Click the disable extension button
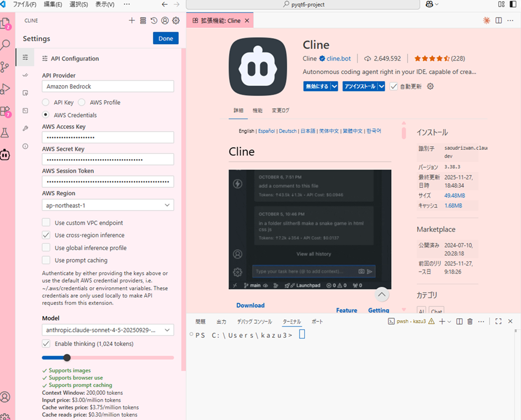Viewport: 521px width, 420px height. point(317,86)
